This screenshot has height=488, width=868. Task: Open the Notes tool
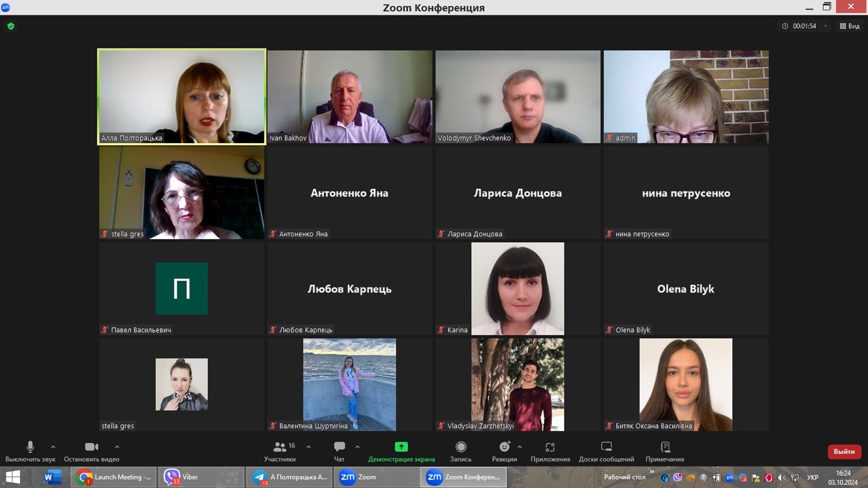665,448
